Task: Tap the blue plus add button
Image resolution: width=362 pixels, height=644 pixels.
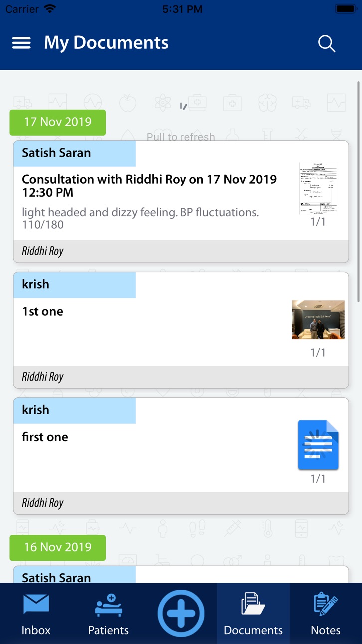Action: (181, 614)
